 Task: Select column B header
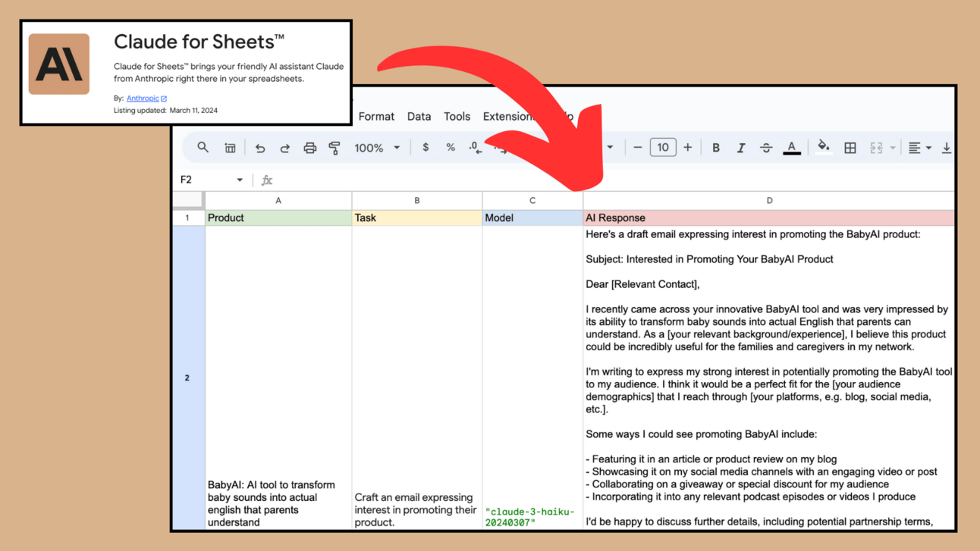(x=417, y=201)
